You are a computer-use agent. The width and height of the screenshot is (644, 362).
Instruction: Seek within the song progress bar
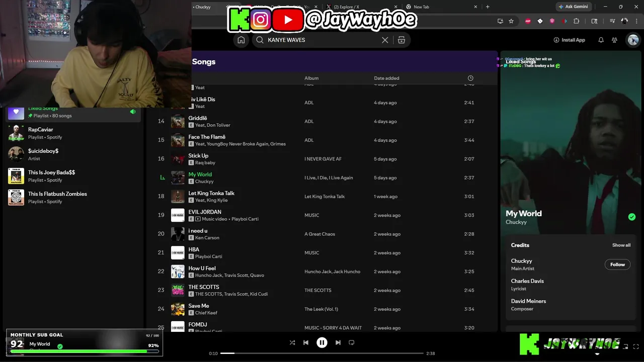tap(322, 353)
